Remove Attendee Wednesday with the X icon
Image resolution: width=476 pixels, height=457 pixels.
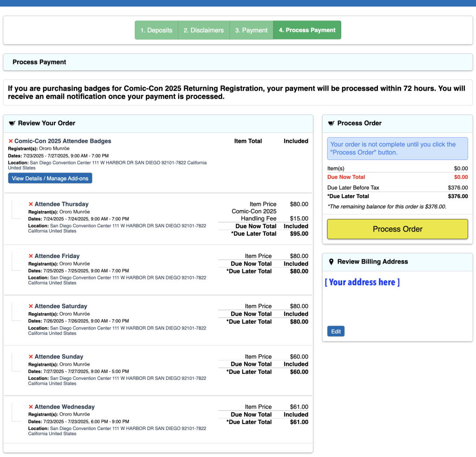31,407
